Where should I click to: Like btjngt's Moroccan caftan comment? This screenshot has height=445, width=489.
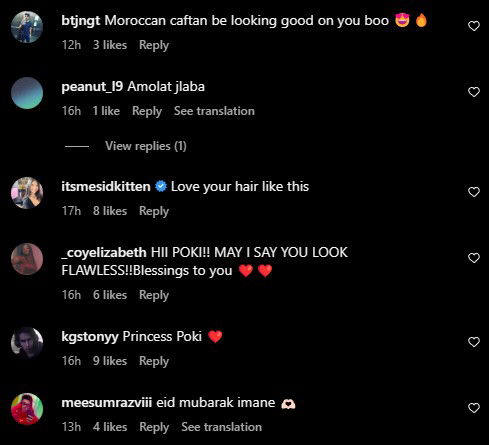(x=474, y=26)
